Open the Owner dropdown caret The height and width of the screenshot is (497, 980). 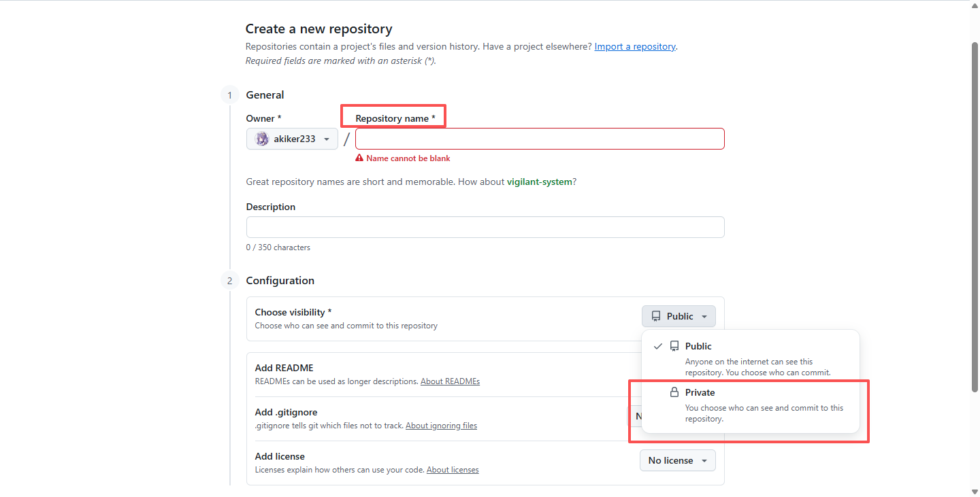[x=327, y=139]
